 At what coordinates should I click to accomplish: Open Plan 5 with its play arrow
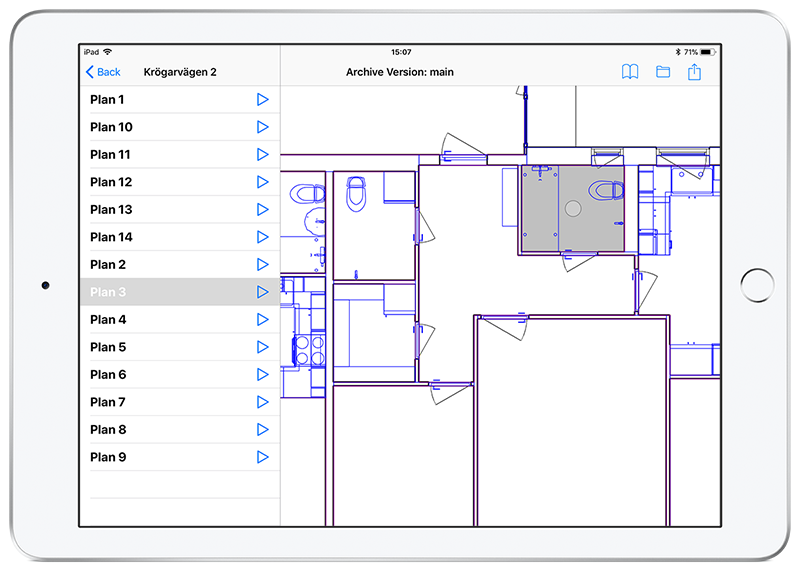pos(262,347)
